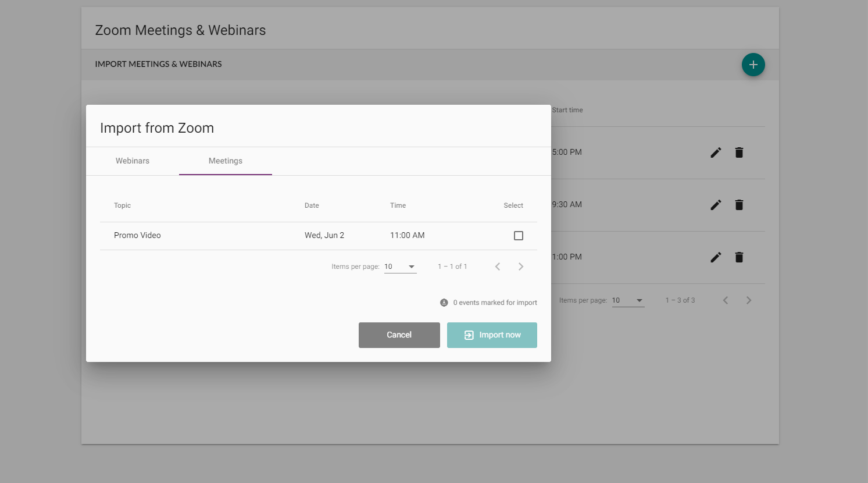The height and width of the screenshot is (483, 868).
Task: Click the Promo Video topic text
Action: (x=137, y=235)
